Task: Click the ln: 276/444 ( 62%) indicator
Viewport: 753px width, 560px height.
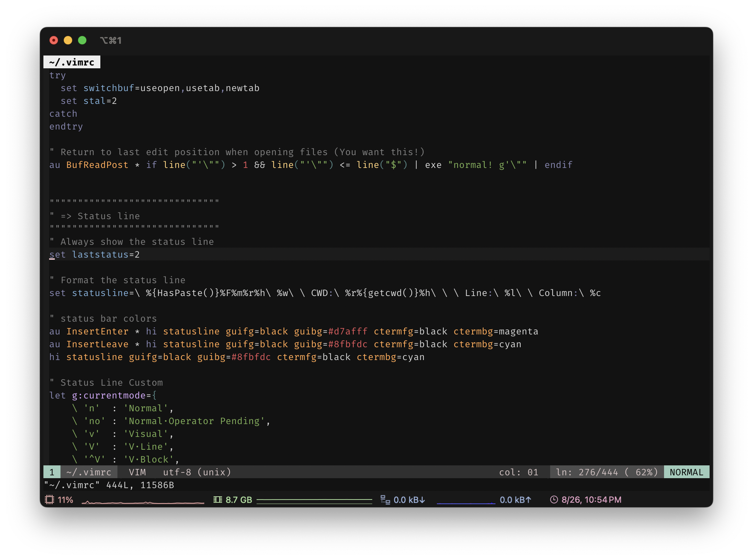Action: point(607,472)
